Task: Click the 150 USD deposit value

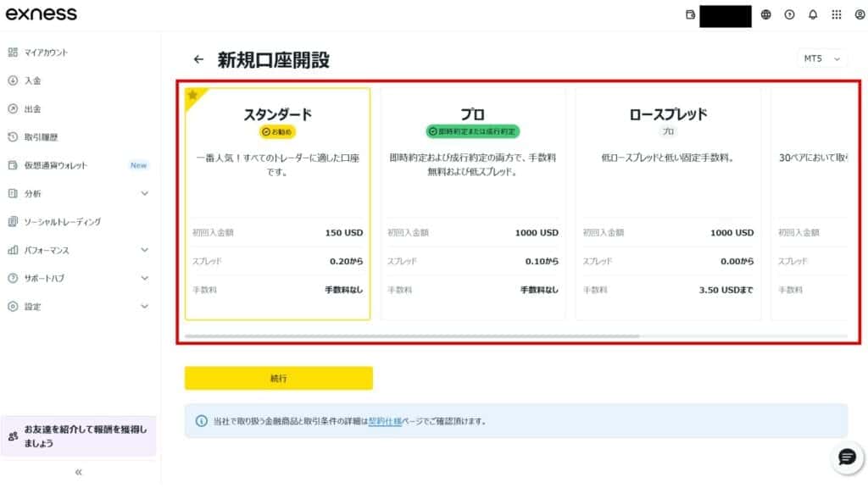Action: click(344, 232)
